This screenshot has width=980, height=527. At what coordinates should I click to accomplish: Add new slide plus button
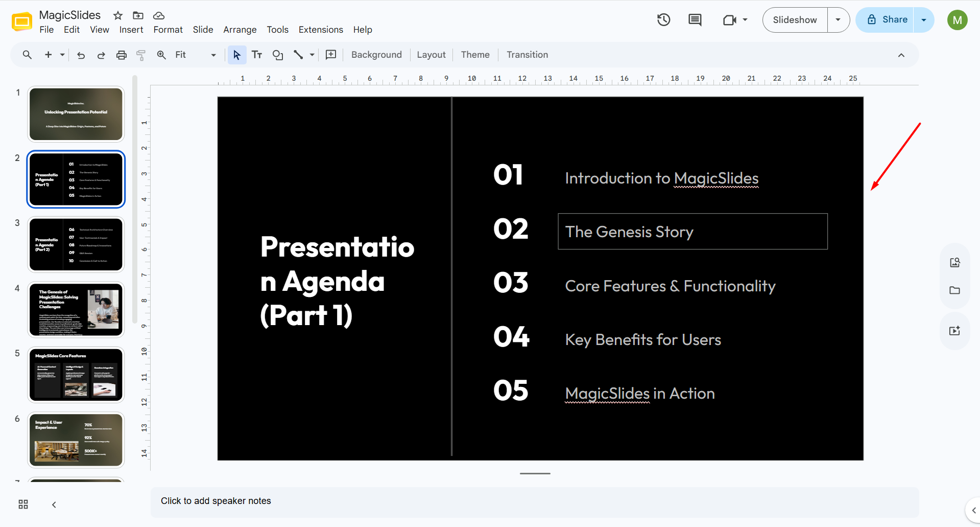point(49,55)
